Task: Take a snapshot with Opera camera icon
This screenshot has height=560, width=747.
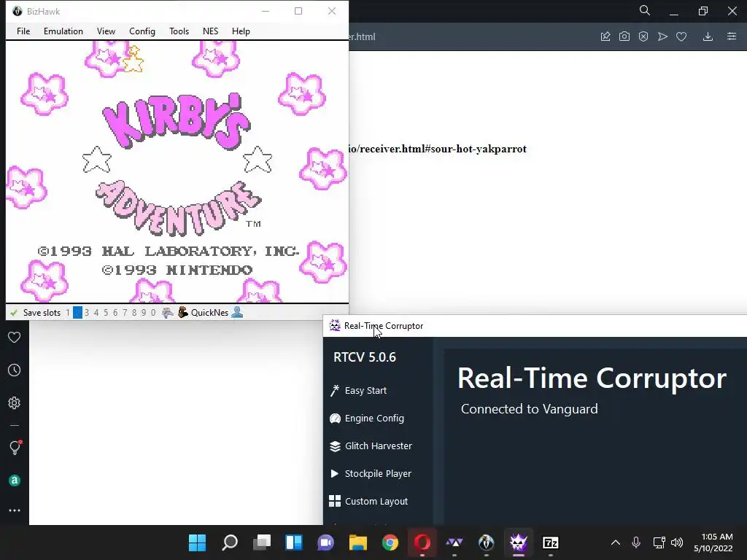Action: [624, 36]
